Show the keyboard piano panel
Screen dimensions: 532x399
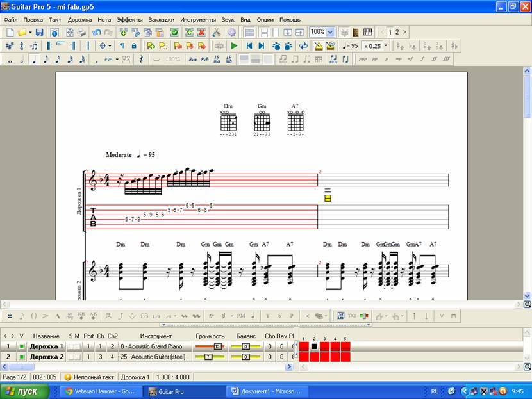coord(368,32)
